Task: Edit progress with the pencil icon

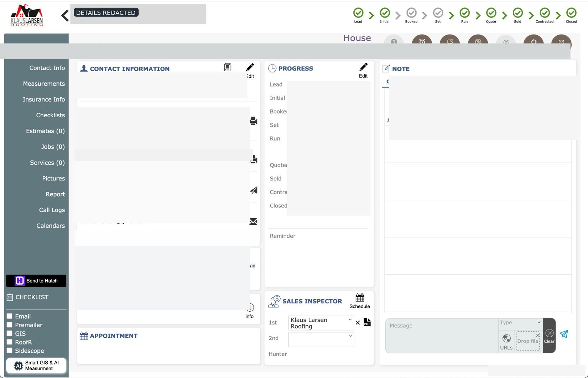Action: [363, 67]
